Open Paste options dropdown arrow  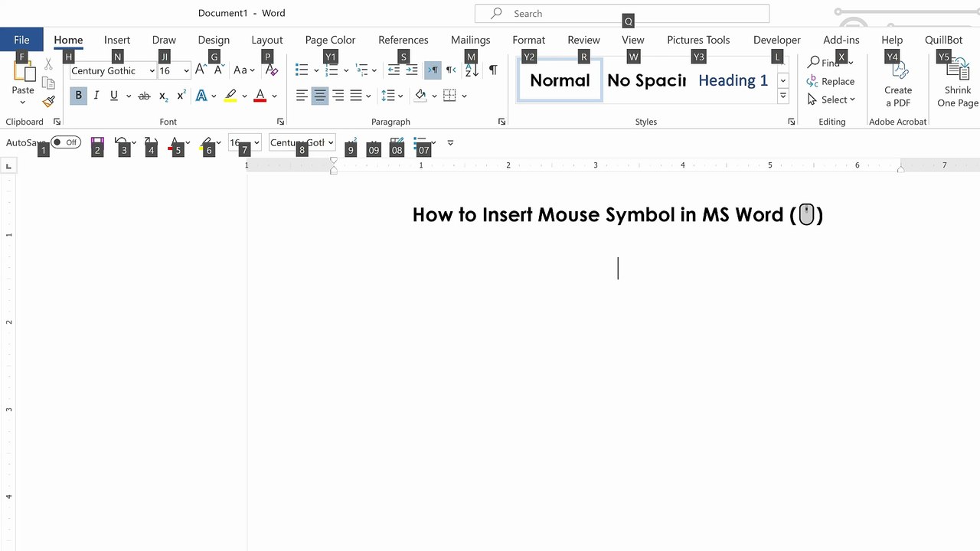click(23, 102)
